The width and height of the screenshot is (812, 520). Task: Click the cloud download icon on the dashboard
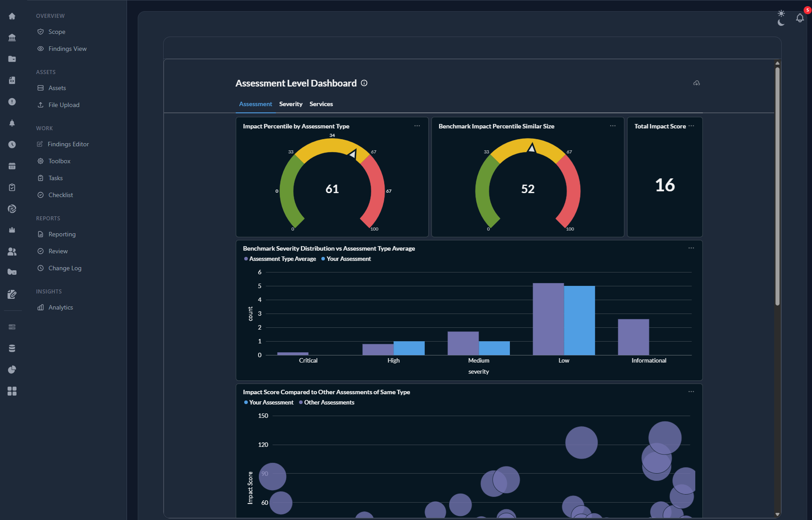pos(696,83)
